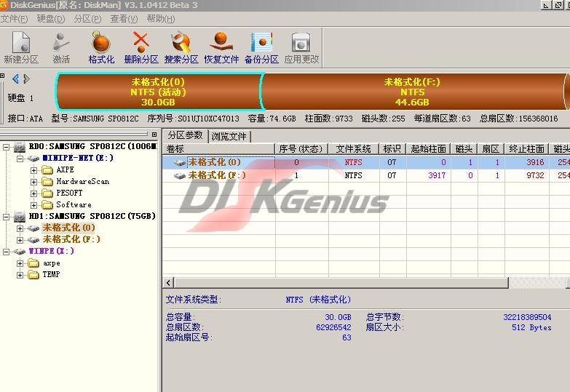Viewport: 570px width, 392px height.
Task: Click the 备份分区 (backup partition) icon
Action: (261, 47)
